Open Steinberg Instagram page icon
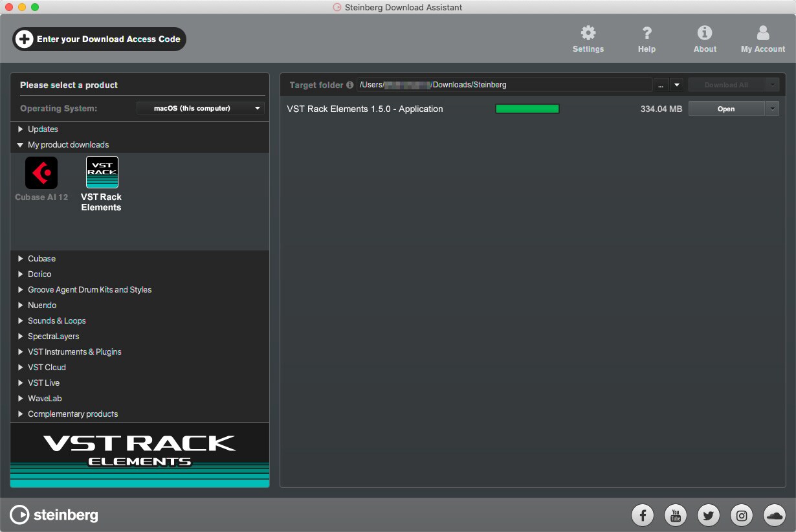Screen dimensions: 796x532 742,515
